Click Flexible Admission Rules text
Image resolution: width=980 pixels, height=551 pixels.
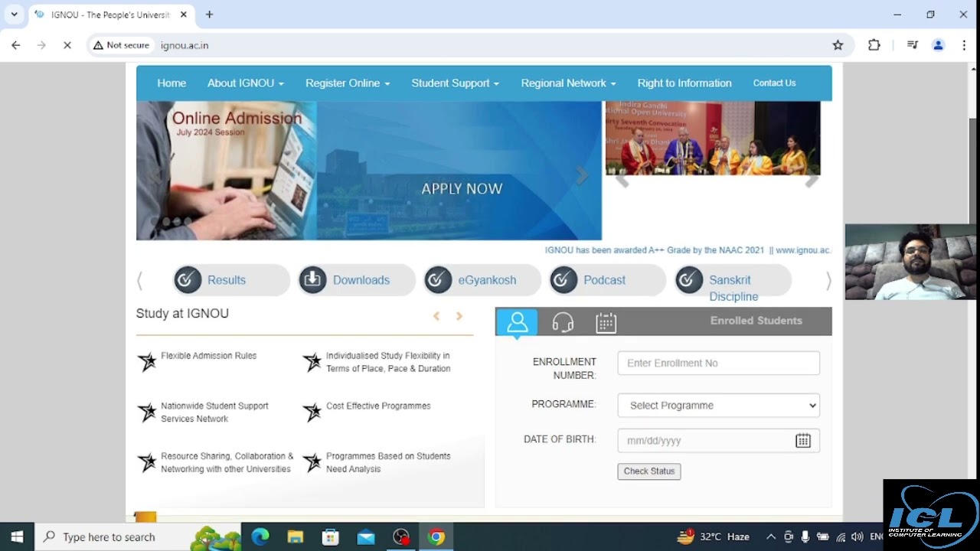(208, 356)
